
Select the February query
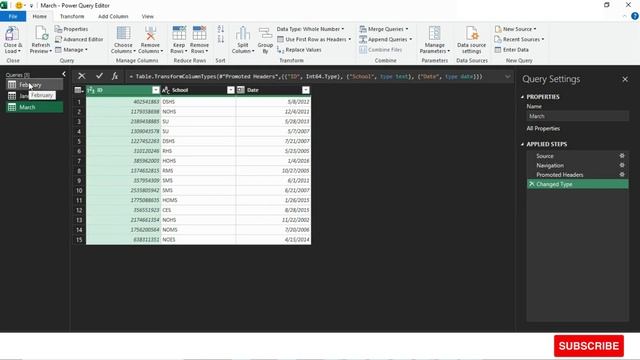(x=34, y=84)
